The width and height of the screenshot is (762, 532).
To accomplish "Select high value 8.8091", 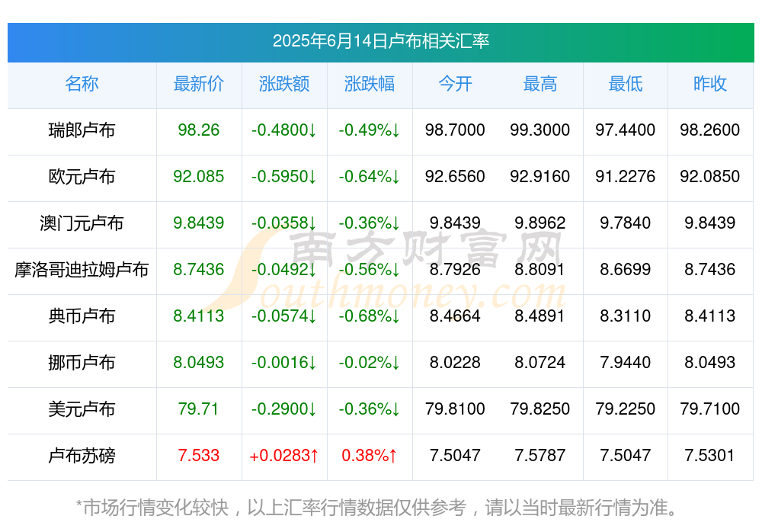I will (540, 269).
